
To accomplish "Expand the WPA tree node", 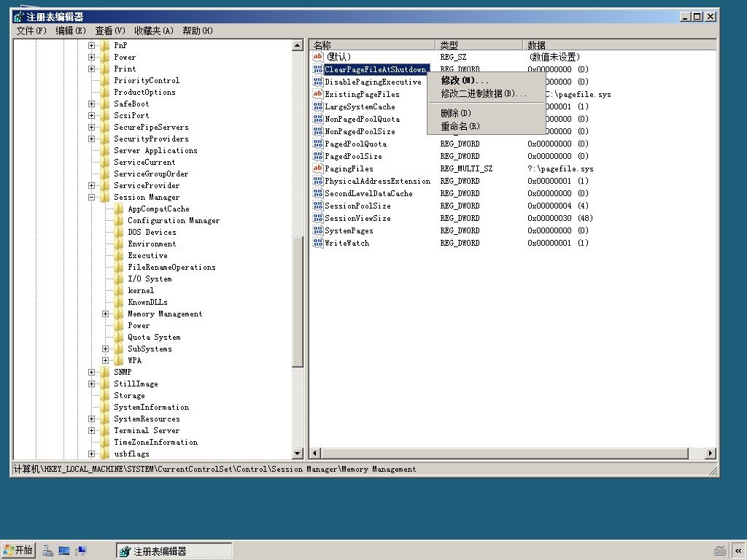I will coord(105,360).
